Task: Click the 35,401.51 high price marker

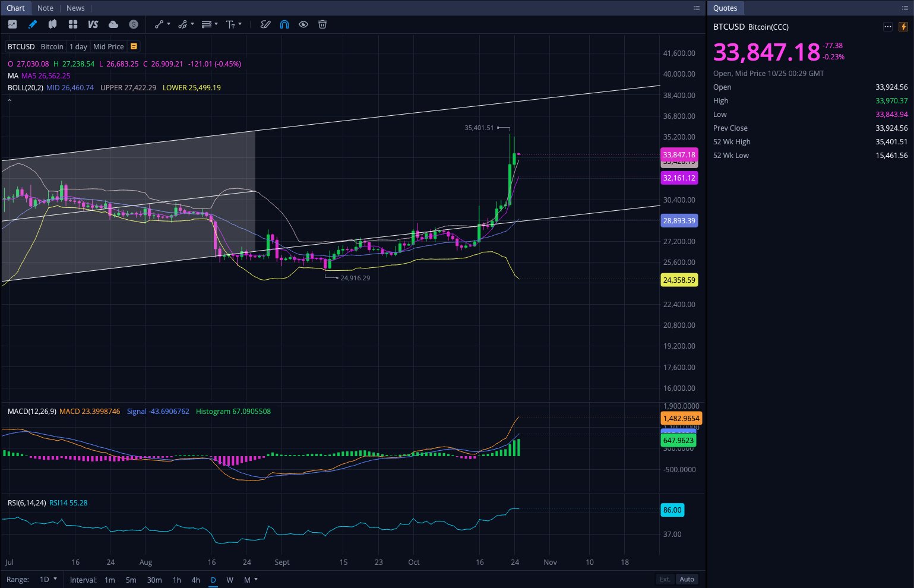Action: point(479,128)
